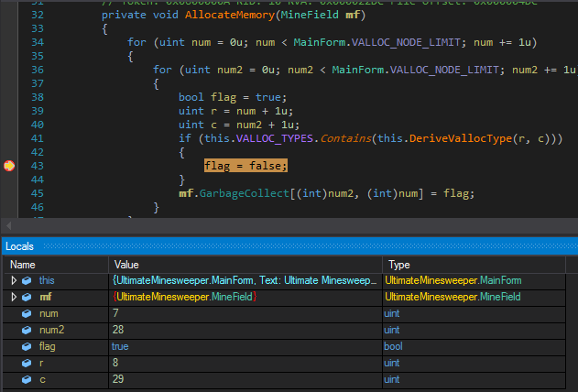Click the cube icon beside 'c'
578x392 pixels.
click(27, 379)
